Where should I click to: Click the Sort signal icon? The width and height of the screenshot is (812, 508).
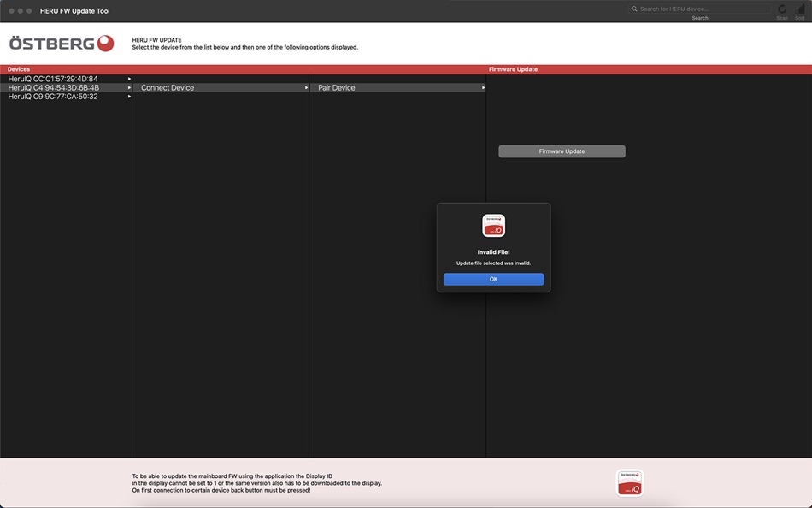(799, 9)
